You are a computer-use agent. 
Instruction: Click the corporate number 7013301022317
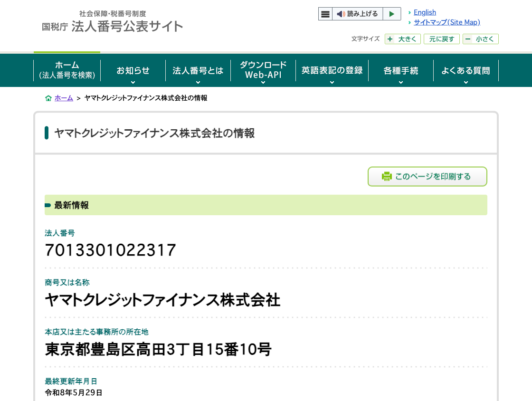110,250
